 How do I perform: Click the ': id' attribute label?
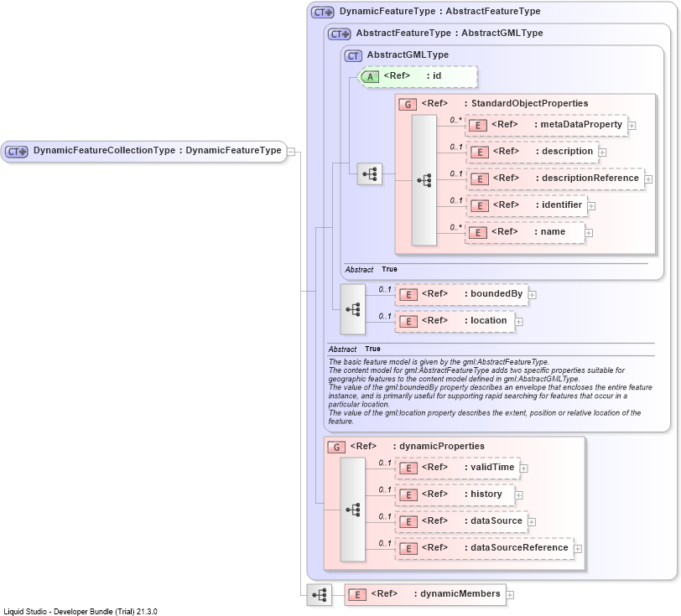click(434, 76)
